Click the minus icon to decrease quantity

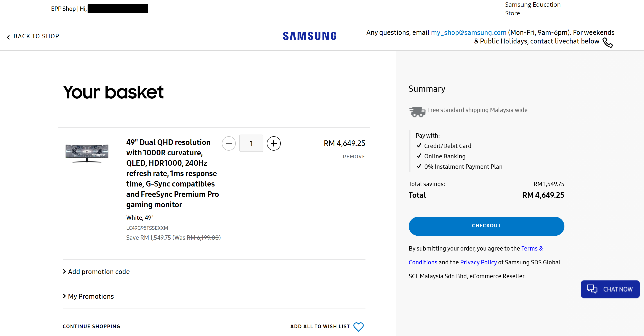click(x=229, y=143)
